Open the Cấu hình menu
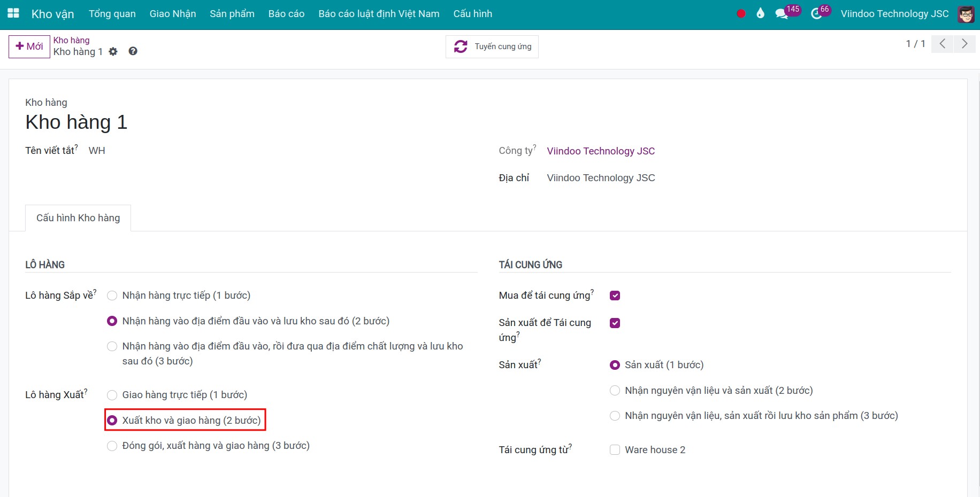This screenshot has height=497, width=980. coord(473,14)
